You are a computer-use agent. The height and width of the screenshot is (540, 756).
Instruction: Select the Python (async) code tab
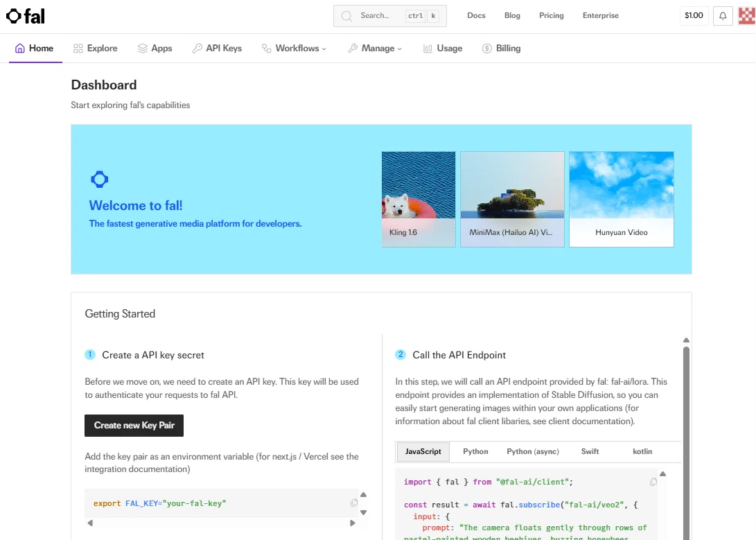[533, 452]
